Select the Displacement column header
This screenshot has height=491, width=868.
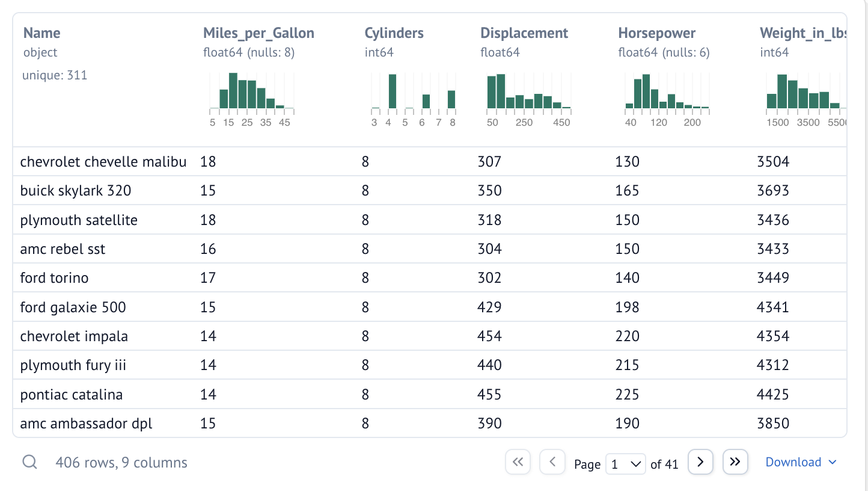[524, 33]
